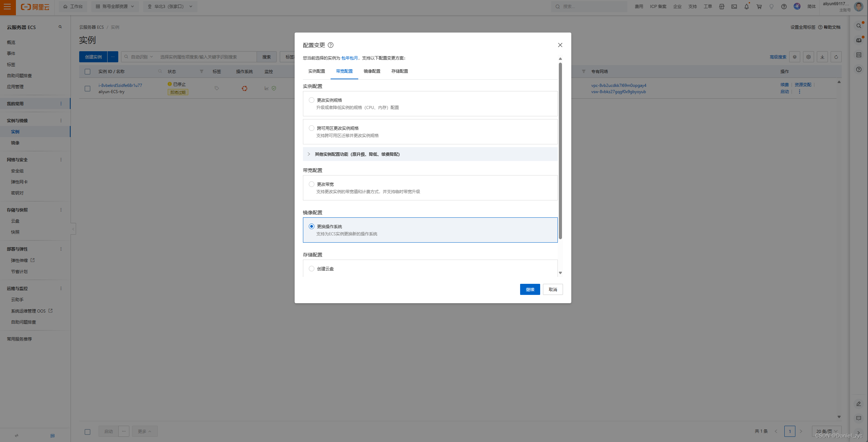Click the export download icon
Image resolution: width=868 pixels, height=442 pixels.
pyautogui.click(x=822, y=57)
